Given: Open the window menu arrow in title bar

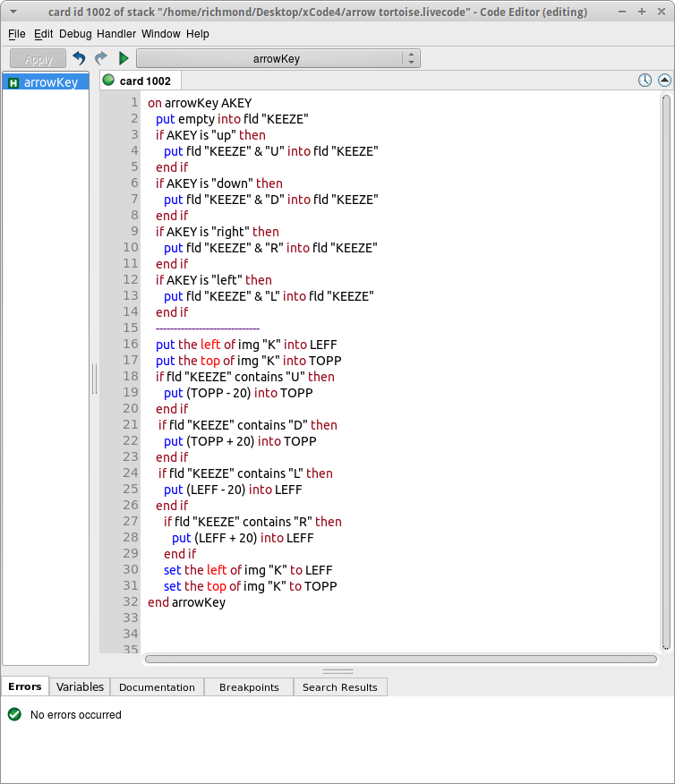Looking at the screenshot, I should (13, 13).
